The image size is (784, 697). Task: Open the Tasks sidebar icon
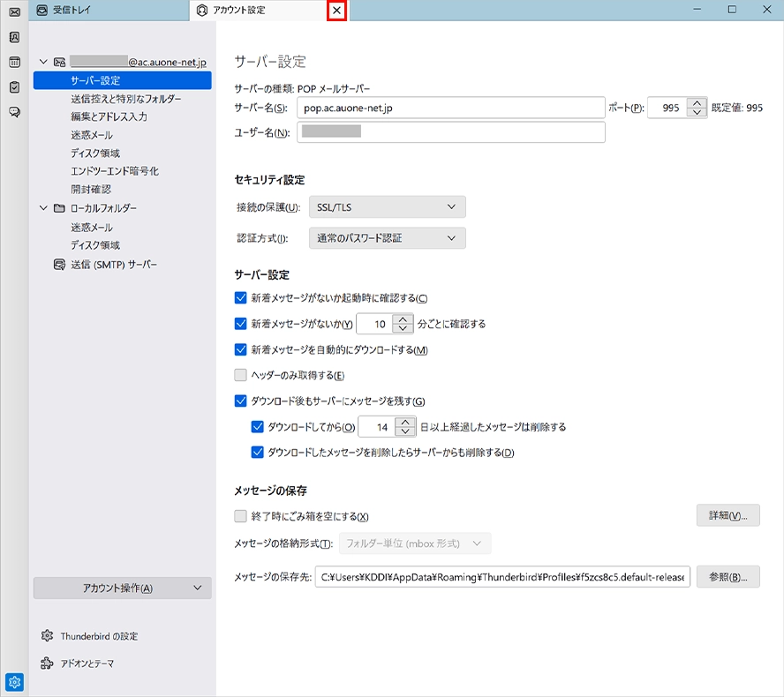click(13, 86)
